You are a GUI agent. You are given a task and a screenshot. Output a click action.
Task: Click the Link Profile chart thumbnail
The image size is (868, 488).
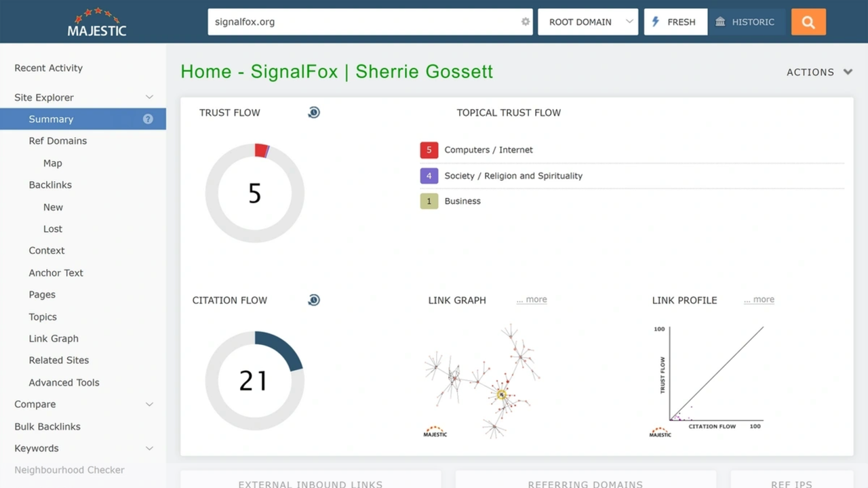click(x=707, y=381)
